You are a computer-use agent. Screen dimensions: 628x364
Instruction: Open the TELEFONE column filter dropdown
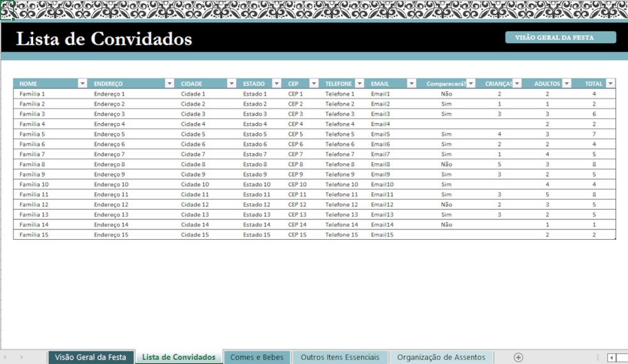pos(359,84)
